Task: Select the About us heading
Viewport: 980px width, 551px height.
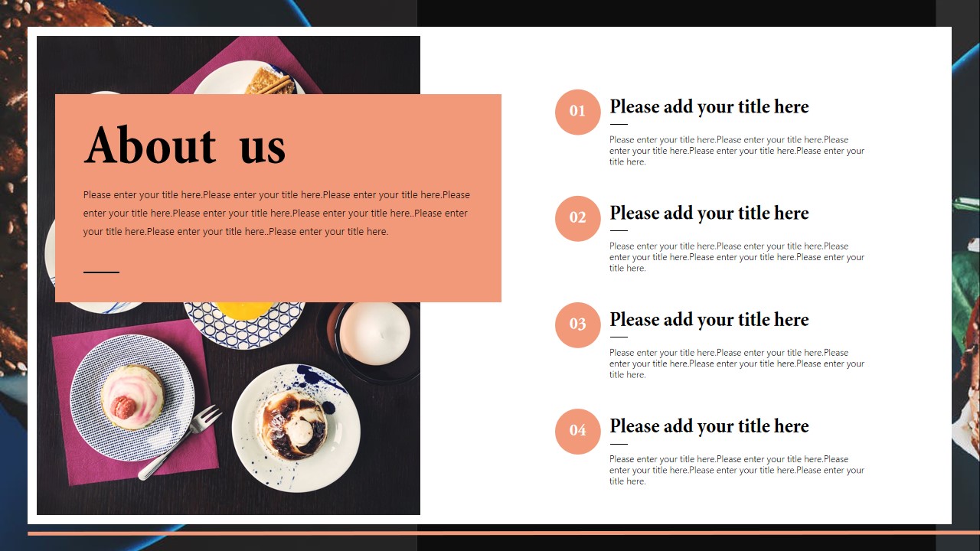Action: coord(185,145)
